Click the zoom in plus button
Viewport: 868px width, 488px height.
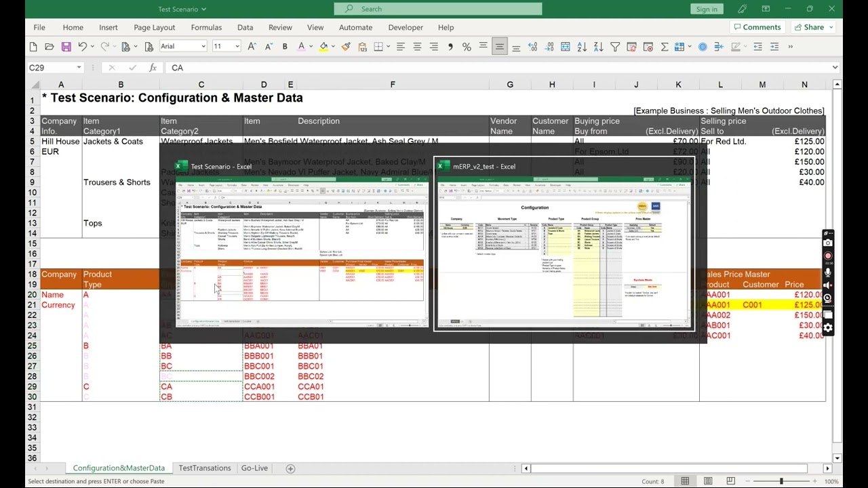coord(815,481)
